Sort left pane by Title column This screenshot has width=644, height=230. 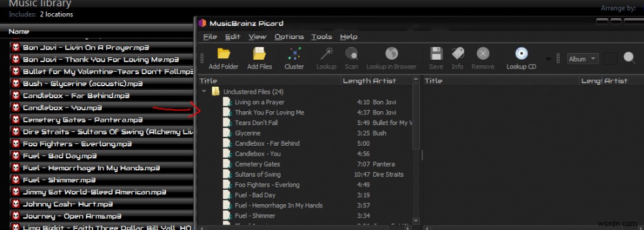tap(269, 81)
